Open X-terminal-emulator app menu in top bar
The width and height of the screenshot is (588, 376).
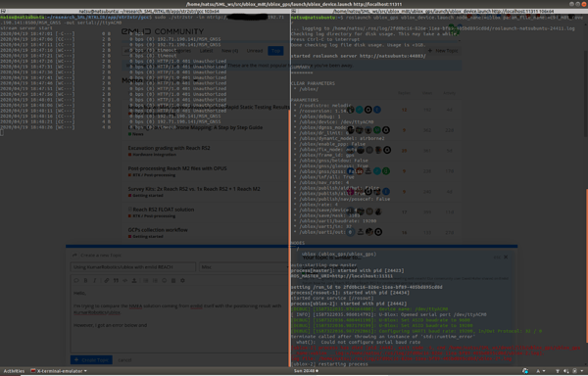pos(59,371)
